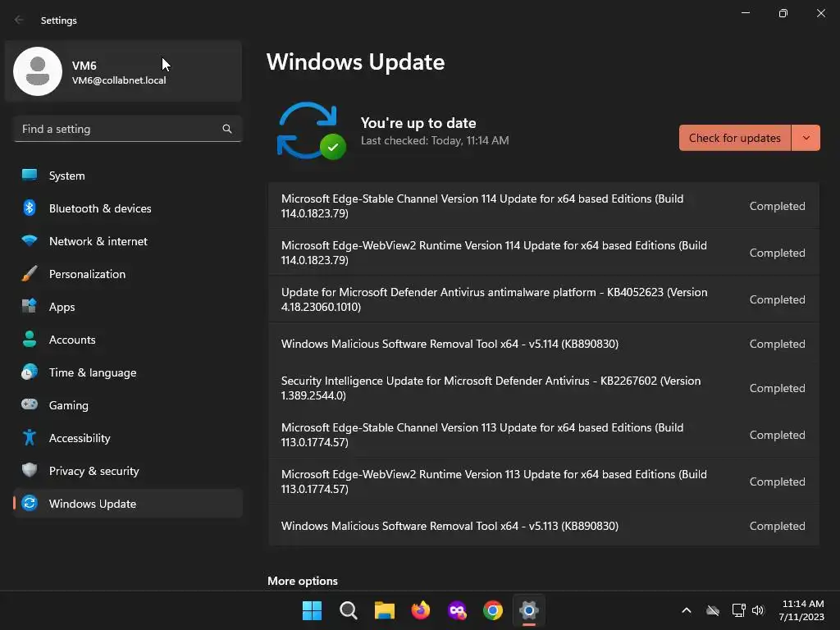Click the Find a setting search field
840x630 pixels.
coord(127,129)
